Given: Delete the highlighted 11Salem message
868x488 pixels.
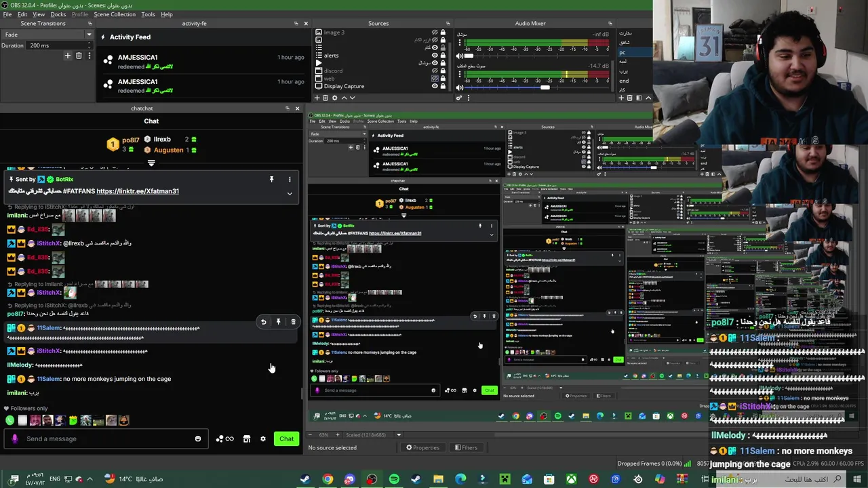Looking at the screenshot, I should pos(293,322).
